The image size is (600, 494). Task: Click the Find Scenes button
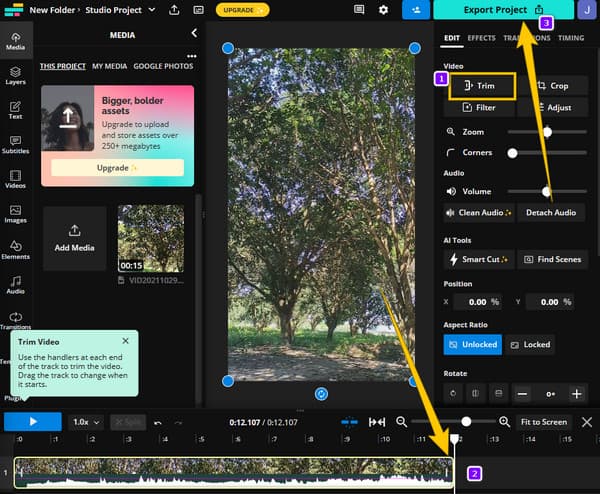553,259
